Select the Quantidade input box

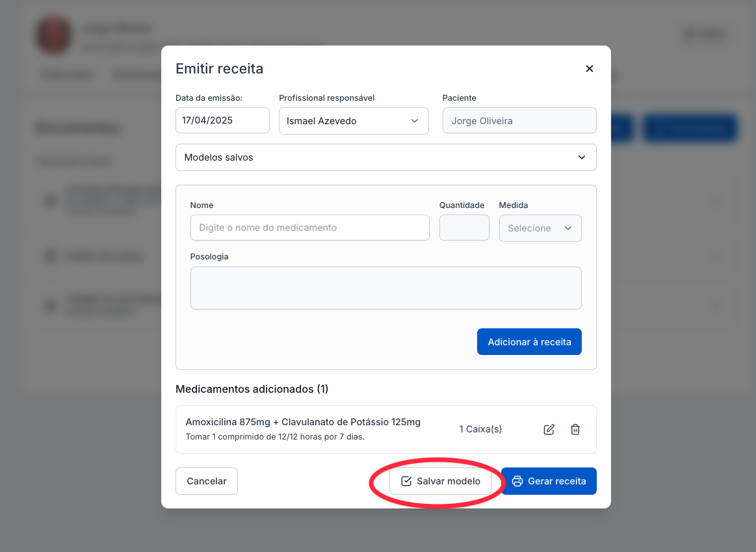coord(464,228)
